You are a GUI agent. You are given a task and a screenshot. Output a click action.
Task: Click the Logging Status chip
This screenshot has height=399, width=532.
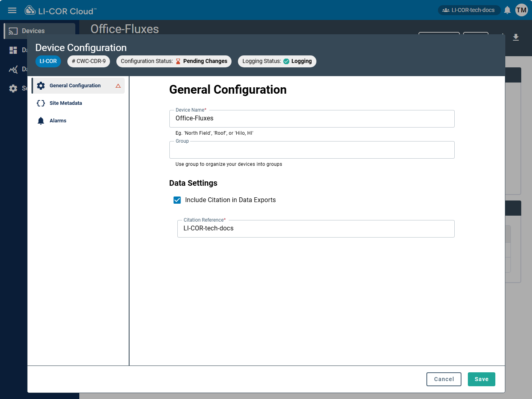(277, 61)
